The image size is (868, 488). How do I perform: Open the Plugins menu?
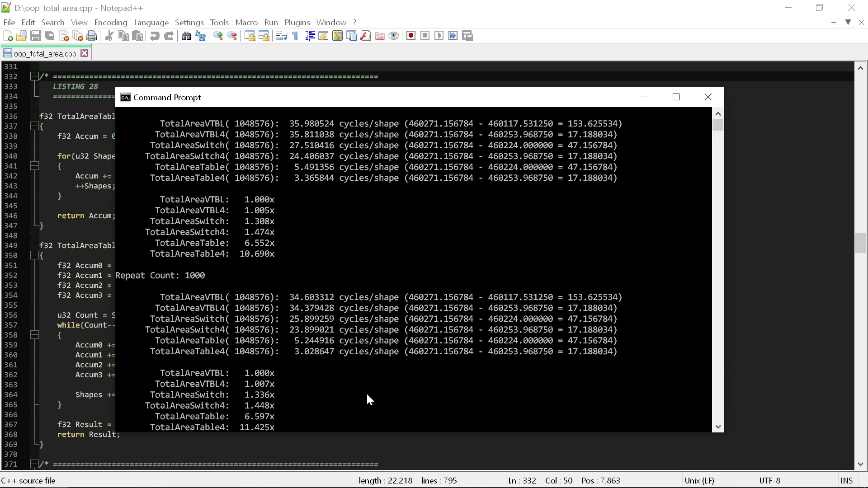coord(297,23)
